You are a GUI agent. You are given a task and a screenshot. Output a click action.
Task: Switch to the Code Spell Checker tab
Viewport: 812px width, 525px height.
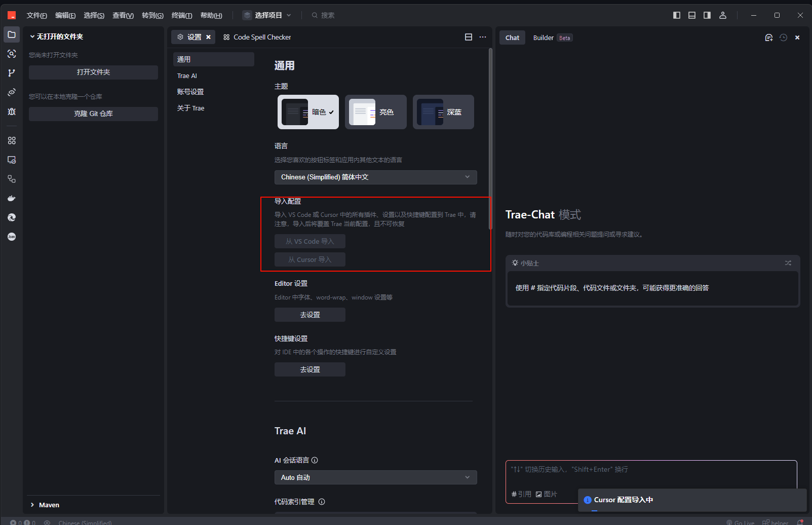[257, 37]
